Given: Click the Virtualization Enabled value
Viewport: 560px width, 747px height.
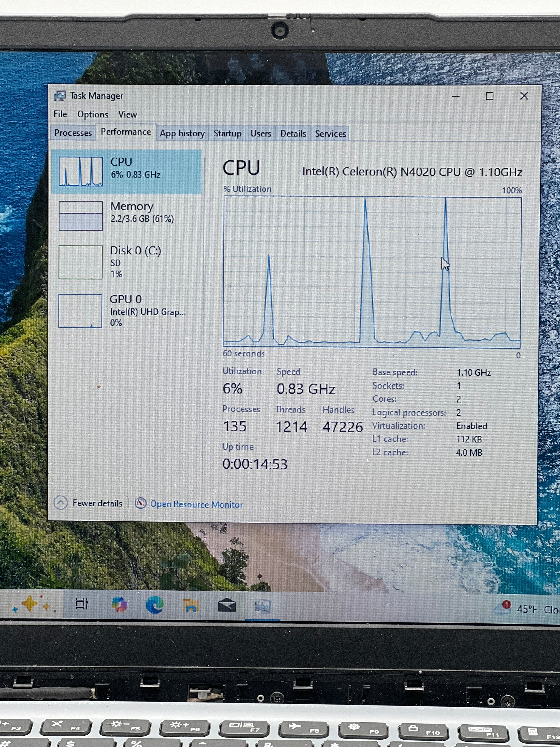Looking at the screenshot, I should pyautogui.click(x=471, y=426).
